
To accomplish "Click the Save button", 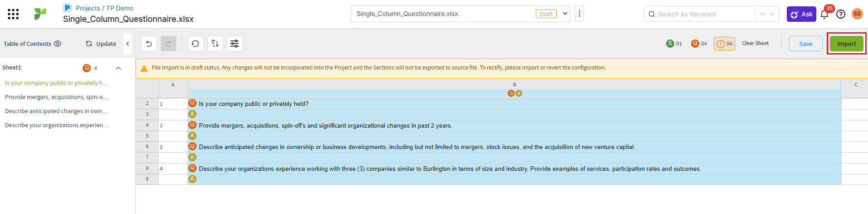I will click(x=805, y=44).
